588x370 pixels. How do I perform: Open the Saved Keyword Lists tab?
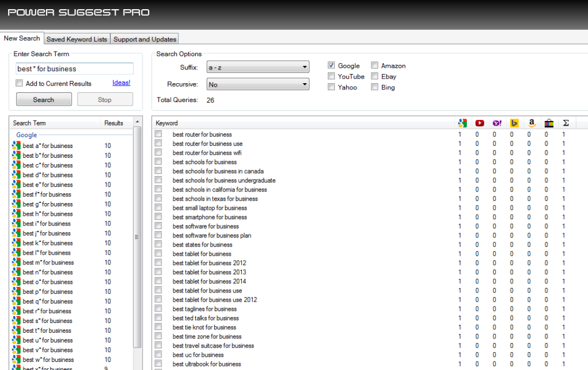point(77,39)
